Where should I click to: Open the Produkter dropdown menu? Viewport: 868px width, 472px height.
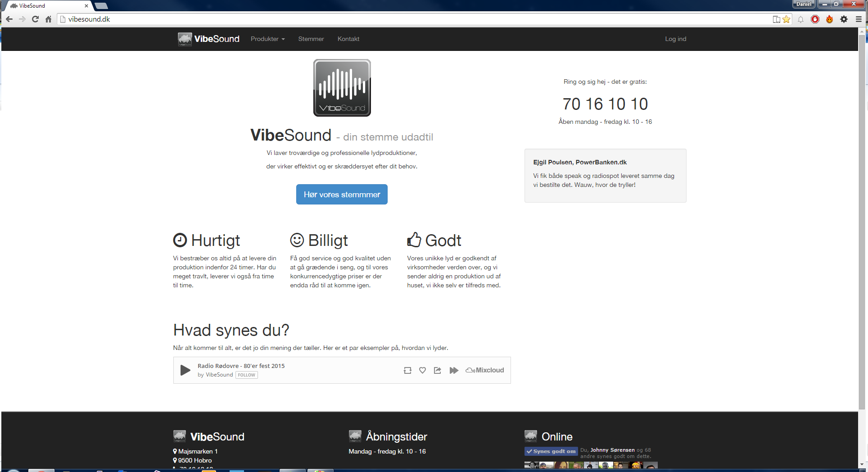pyautogui.click(x=267, y=39)
